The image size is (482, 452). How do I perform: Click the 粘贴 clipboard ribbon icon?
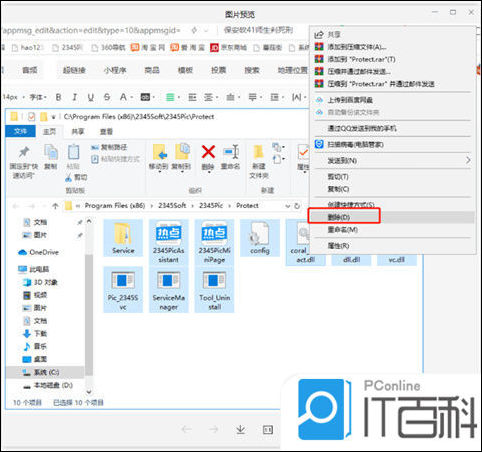(73, 152)
